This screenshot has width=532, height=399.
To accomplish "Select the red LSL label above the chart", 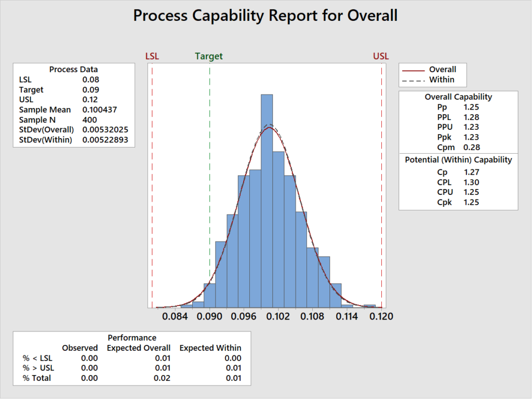I will click(152, 57).
